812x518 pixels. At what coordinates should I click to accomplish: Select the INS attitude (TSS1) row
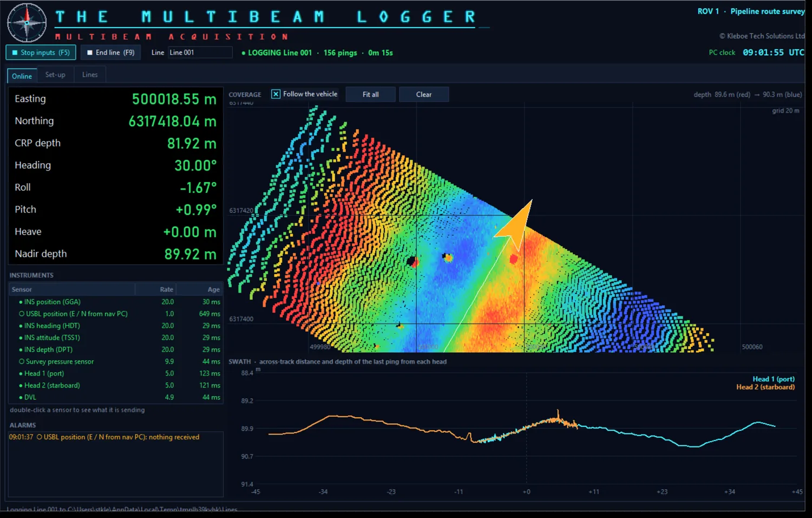click(x=116, y=338)
